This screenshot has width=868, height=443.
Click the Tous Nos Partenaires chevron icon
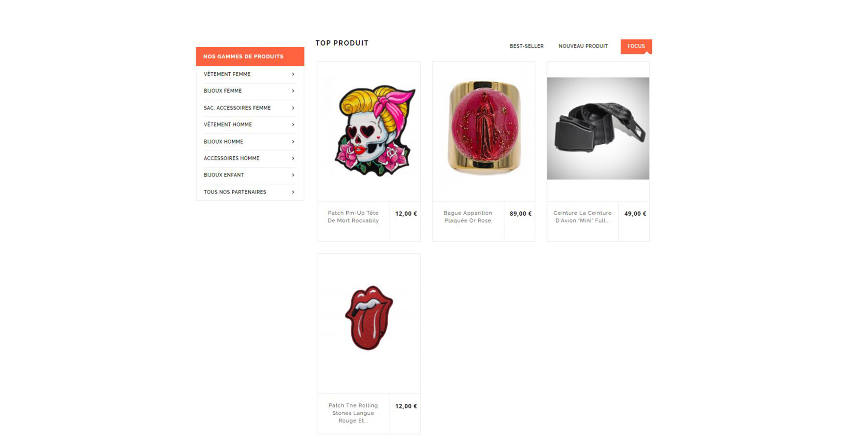293,192
